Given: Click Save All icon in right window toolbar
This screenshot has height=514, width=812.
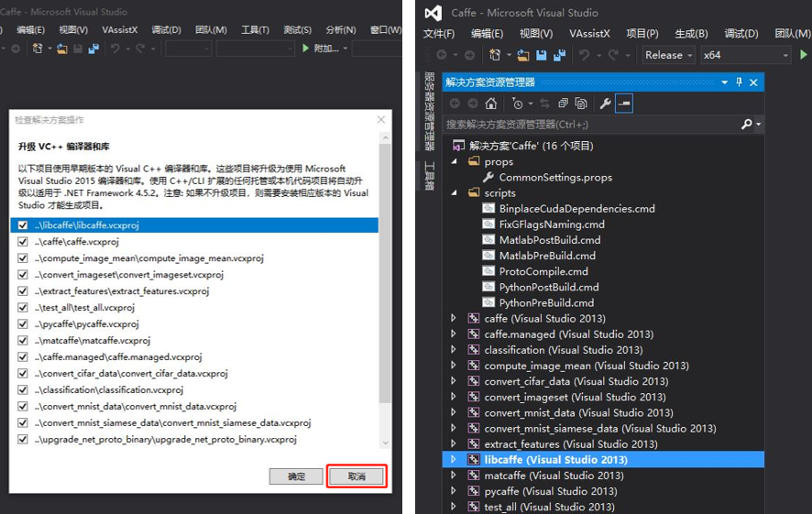Looking at the screenshot, I should (x=559, y=55).
